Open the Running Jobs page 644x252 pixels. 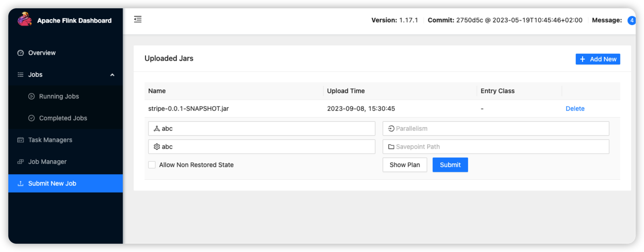point(59,96)
